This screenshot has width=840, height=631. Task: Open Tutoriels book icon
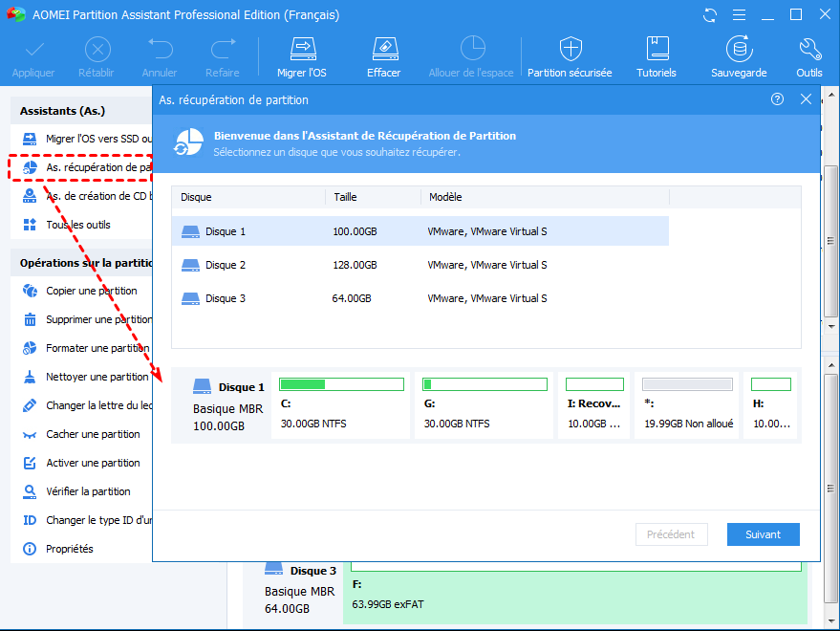[657, 49]
